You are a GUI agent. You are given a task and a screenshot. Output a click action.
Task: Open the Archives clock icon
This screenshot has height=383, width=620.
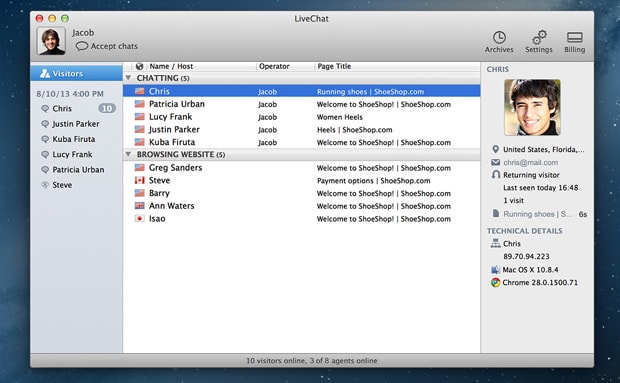[x=499, y=38]
